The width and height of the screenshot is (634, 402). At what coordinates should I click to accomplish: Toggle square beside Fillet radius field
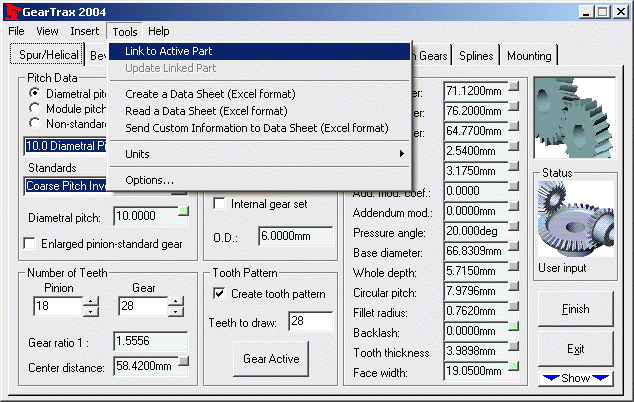click(514, 307)
